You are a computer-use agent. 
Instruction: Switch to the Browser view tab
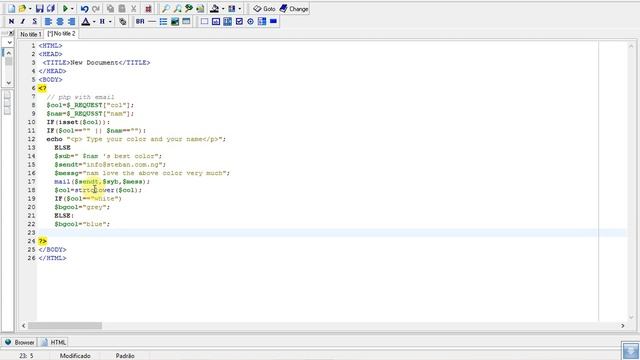[x=19, y=342]
